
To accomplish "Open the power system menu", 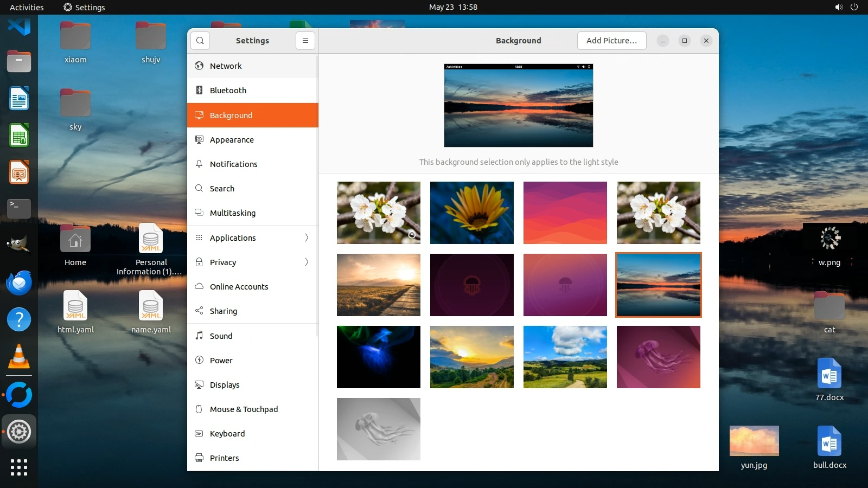I will pos(854,7).
